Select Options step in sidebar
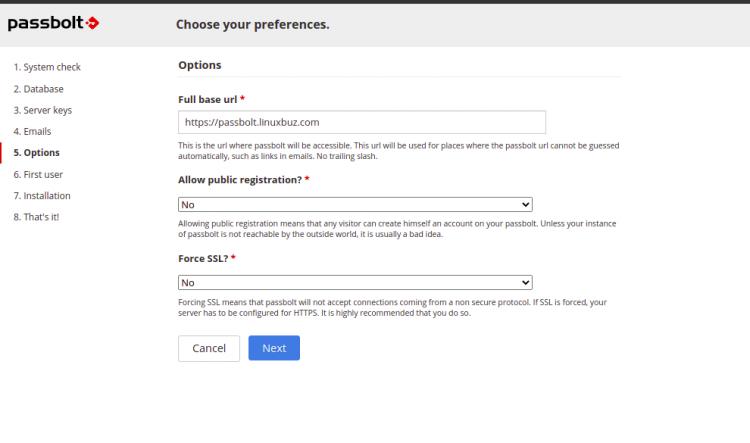The image size is (750, 443). pos(36,153)
